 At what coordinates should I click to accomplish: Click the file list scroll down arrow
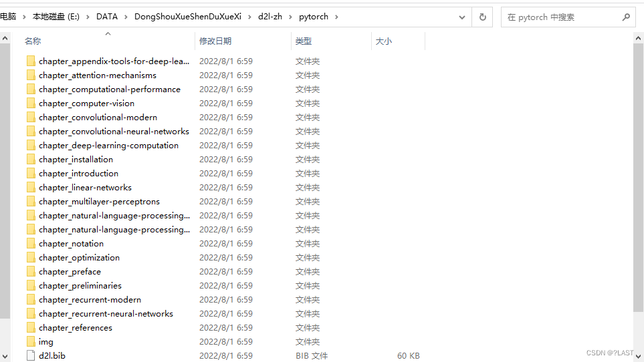point(638,356)
